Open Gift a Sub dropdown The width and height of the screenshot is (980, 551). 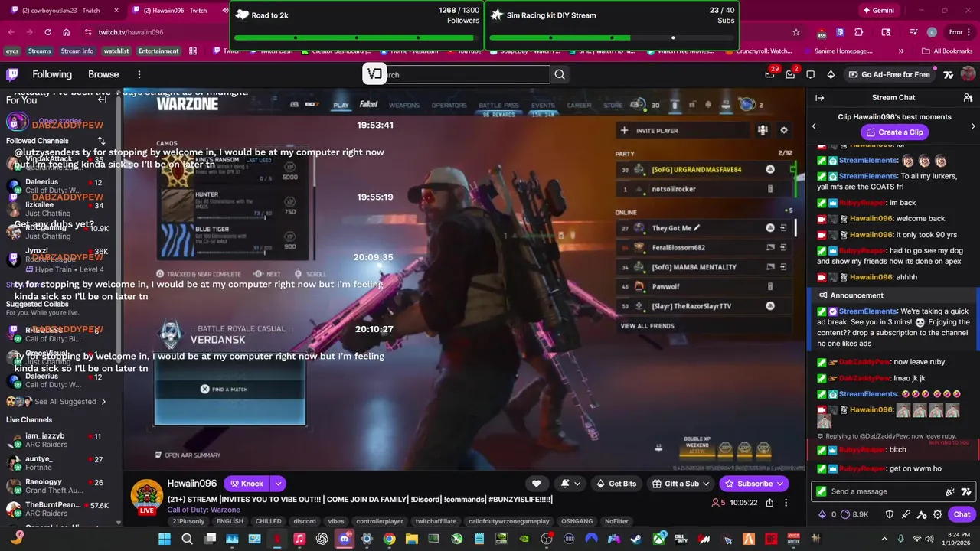pyautogui.click(x=680, y=484)
